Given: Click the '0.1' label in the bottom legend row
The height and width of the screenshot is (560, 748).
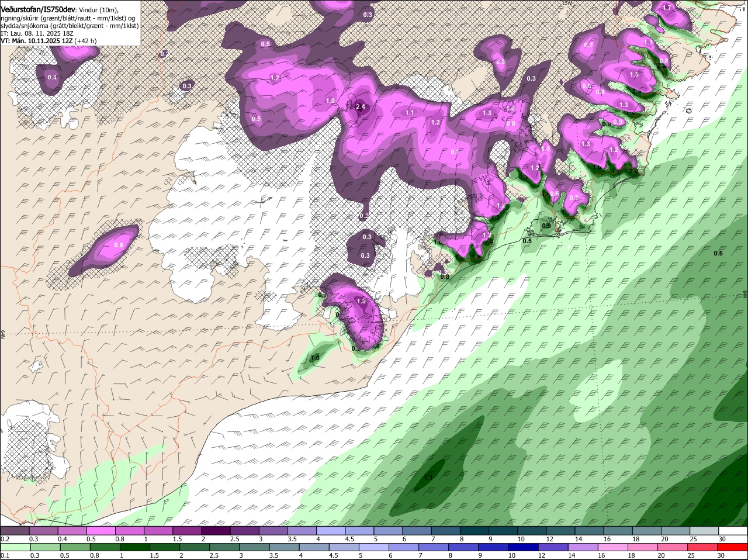Looking at the screenshot, I should pyautogui.click(x=5, y=555).
